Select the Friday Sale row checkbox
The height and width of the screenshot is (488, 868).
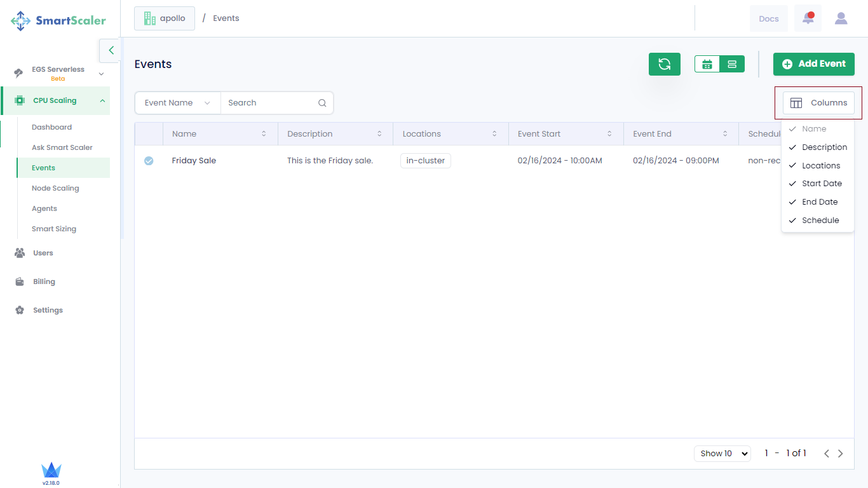149,161
